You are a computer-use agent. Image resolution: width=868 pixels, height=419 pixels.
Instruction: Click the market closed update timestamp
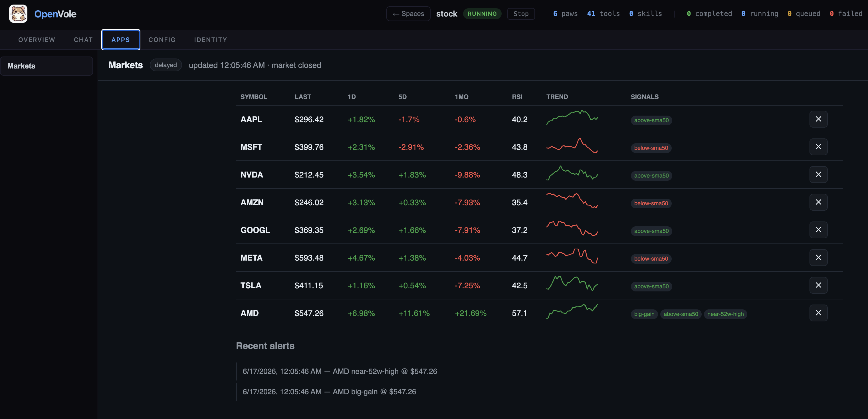tap(255, 65)
